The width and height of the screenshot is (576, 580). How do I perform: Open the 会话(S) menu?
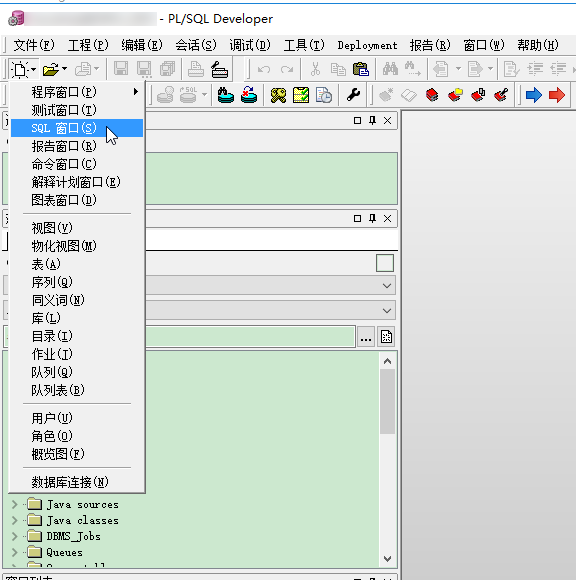pos(196,45)
